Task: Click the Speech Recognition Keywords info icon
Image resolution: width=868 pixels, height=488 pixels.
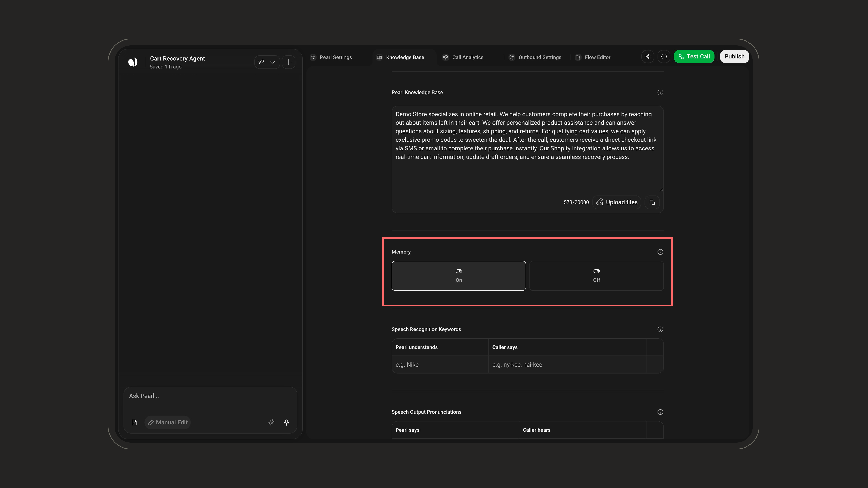Action: coord(660,329)
